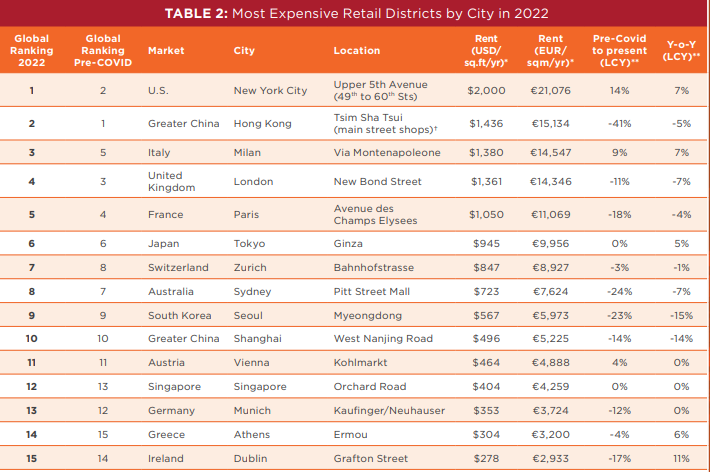Click the '$496' rent value
Image resolution: width=710 pixels, height=472 pixels.
(486, 338)
